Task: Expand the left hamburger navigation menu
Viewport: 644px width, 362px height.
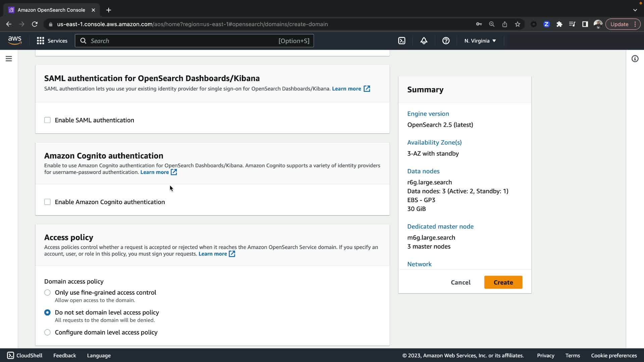Action: click(9, 59)
